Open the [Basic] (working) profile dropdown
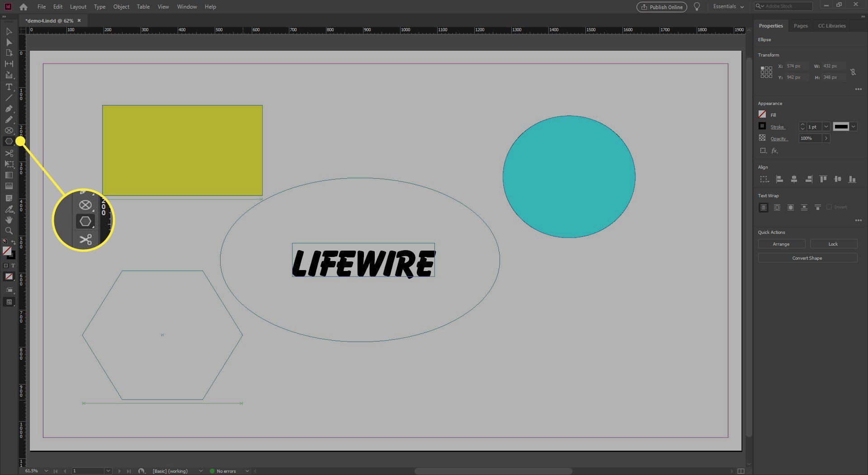The height and width of the screenshot is (475, 868). (x=201, y=471)
